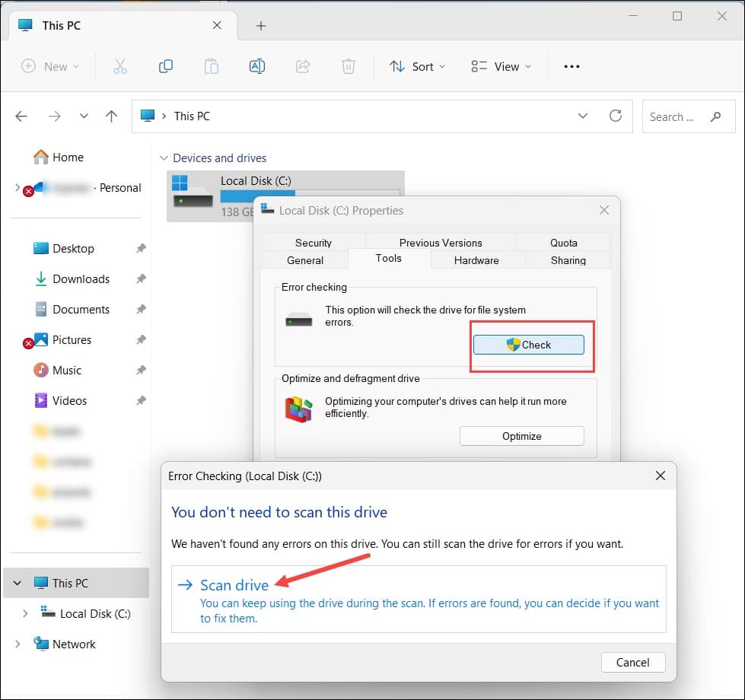Close the Error Checking dialog
745x700 pixels.
[x=660, y=476]
